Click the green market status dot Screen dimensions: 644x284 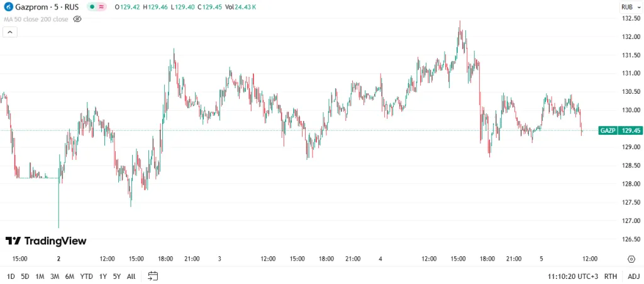click(x=92, y=7)
